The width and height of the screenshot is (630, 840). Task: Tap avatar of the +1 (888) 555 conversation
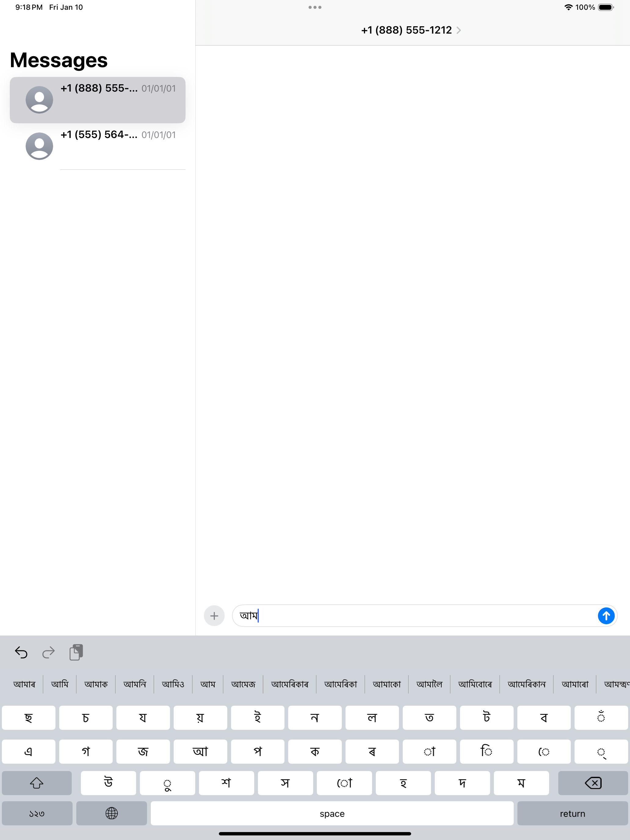39,100
